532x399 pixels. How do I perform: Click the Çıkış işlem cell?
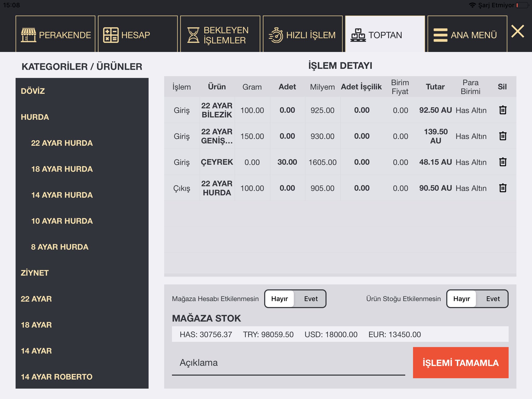click(182, 188)
